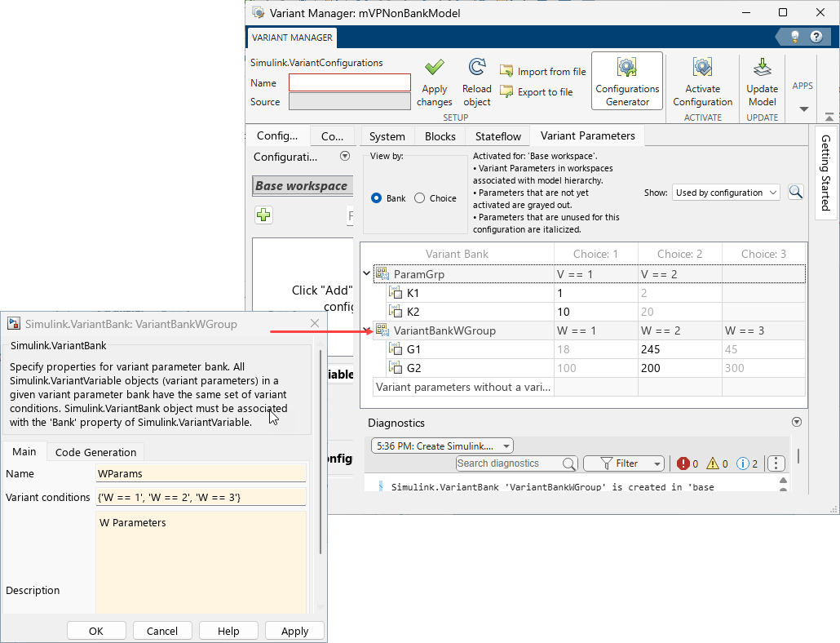Image resolution: width=840 pixels, height=643 pixels.
Task: Click G1 parameter icon
Action: click(x=396, y=348)
